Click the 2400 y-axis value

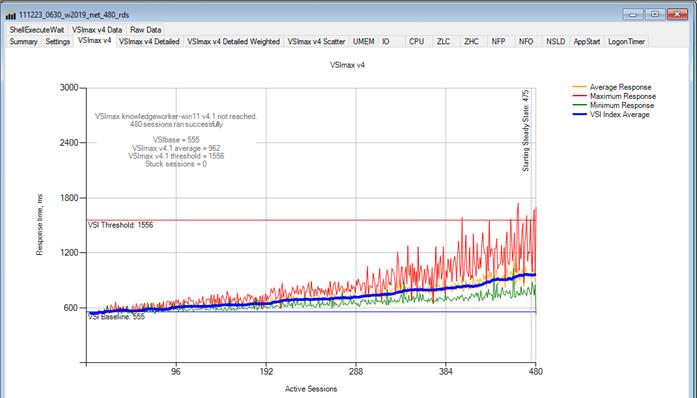(69, 143)
